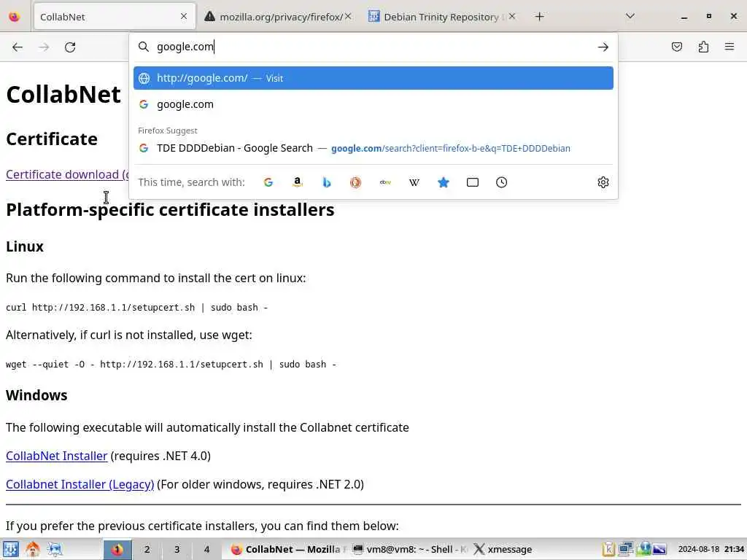Open search settings gear
The width and height of the screenshot is (747, 560).
603,182
